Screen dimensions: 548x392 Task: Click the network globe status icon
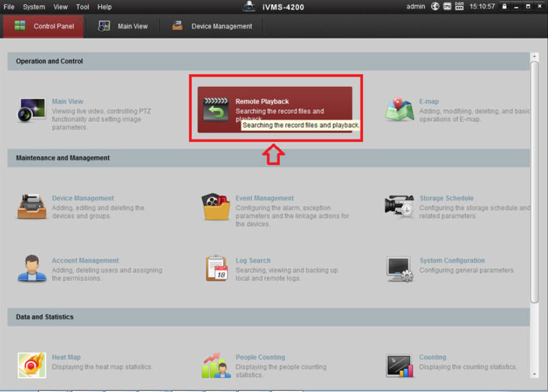[x=435, y=6]
